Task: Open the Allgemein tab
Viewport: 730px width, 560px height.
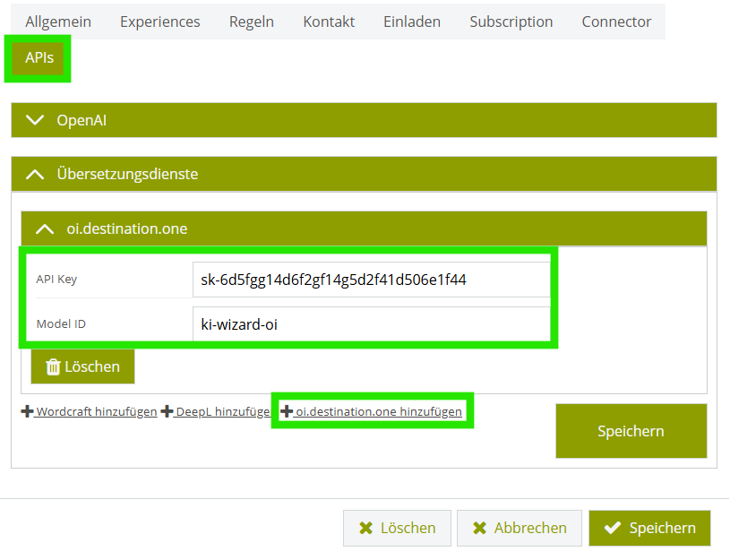Action: click(58, 22)
